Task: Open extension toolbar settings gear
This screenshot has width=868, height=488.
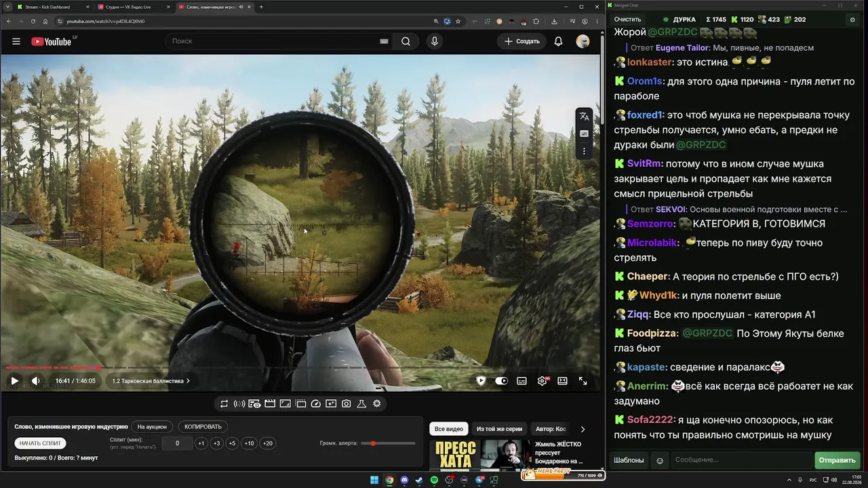Action: click(377, 404)
